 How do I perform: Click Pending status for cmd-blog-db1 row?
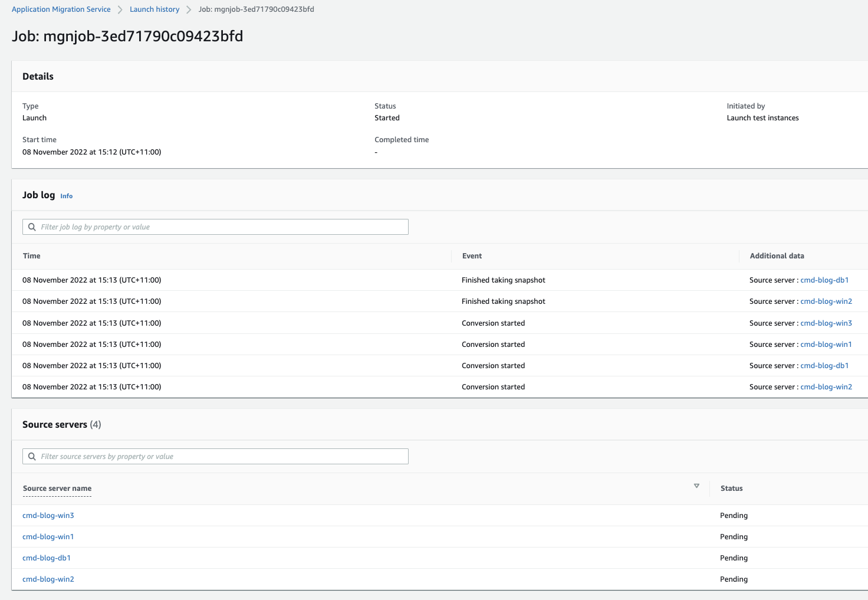point(734,558)
